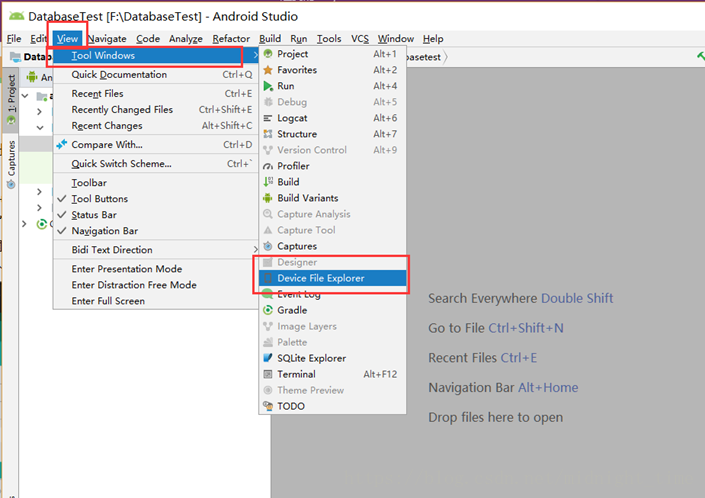Toggle the Toolbar visibility option
This screenshot has width=705, height=498.
[155, 183]
